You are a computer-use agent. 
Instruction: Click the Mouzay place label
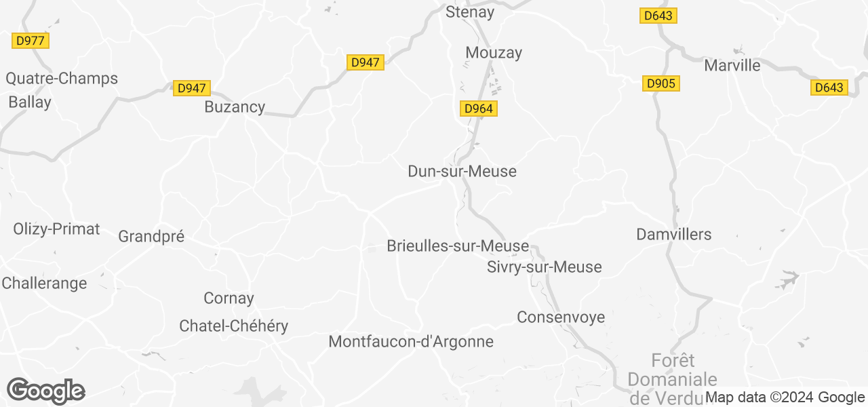coord(494,53)
